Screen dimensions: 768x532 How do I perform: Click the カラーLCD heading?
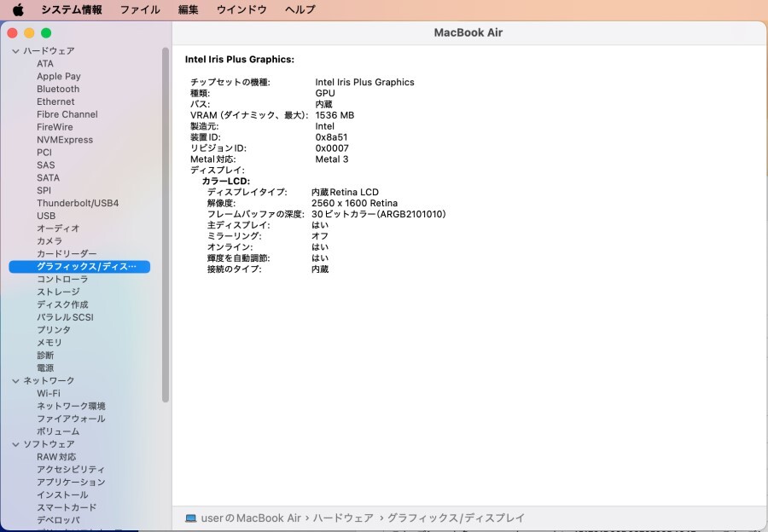pos(226,182)
